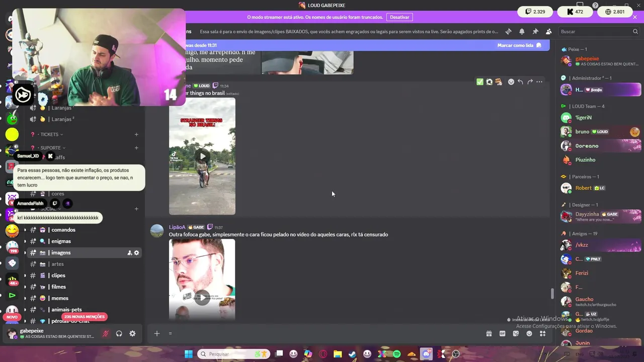Create channel in SUPORTE category plus
Screen dimensions: 644x362
pos(136,148)
